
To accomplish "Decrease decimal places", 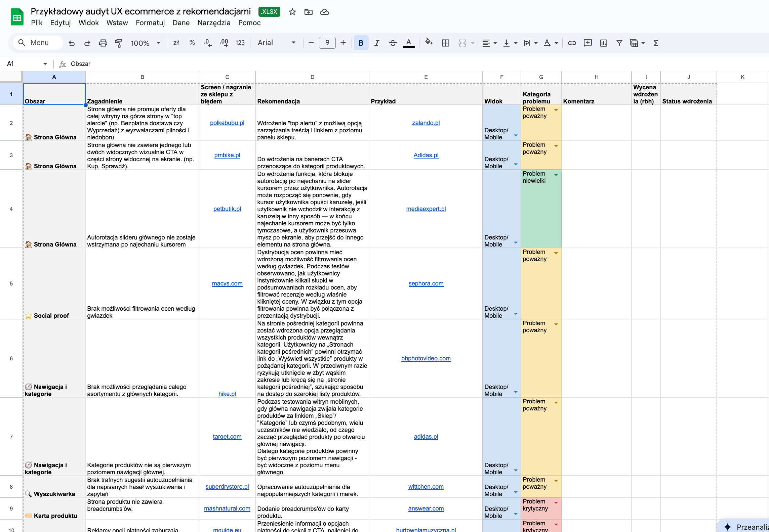I will coord(208,43).
